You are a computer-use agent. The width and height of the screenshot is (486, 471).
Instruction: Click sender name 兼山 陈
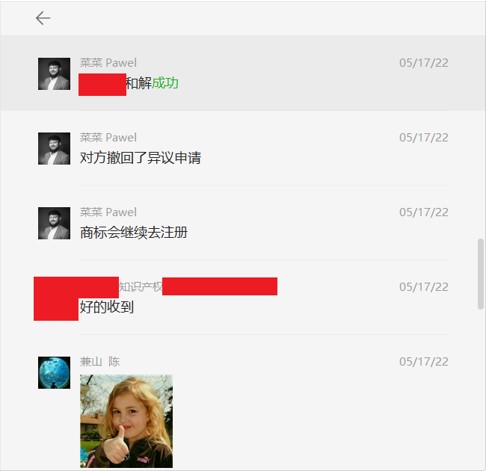100,361
